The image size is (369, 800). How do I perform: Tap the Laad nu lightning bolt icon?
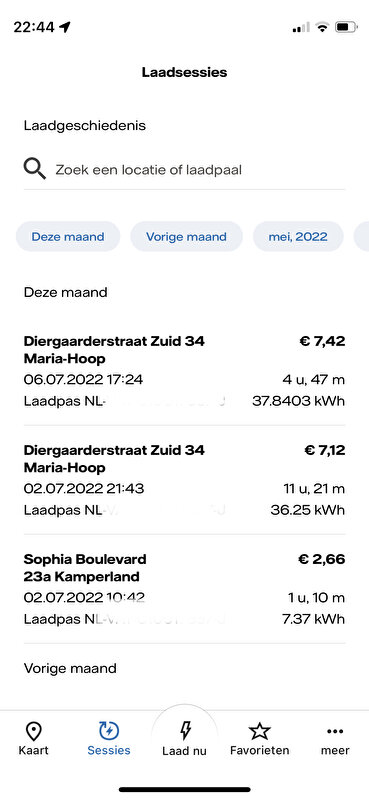pyautogui.click(x=185, y=732)
